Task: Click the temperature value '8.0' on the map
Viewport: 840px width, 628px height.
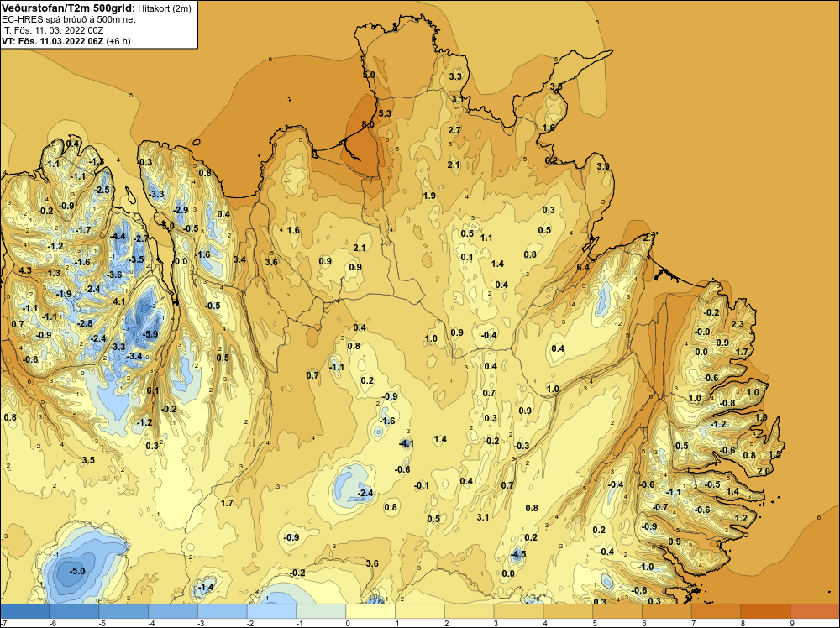Action: pyautogui.click(x=368, y=124)
